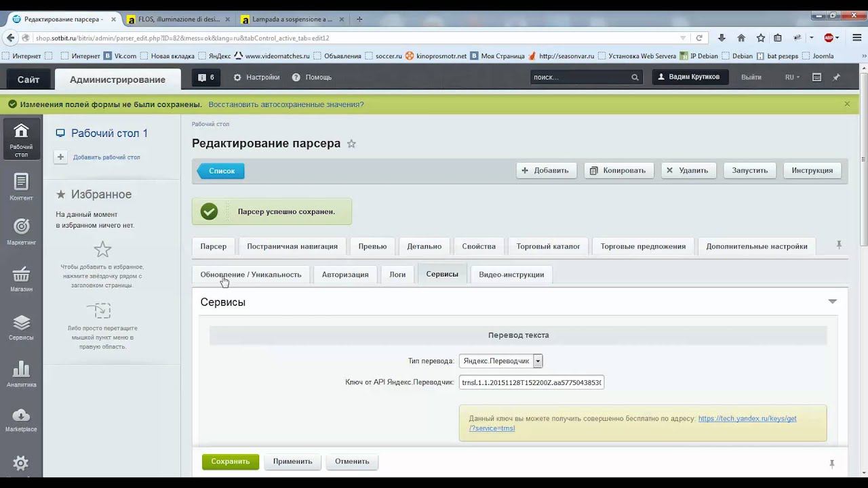Switch to Превью tab
The height and width of the screenshot is (488, 868).
click(372, 247)
